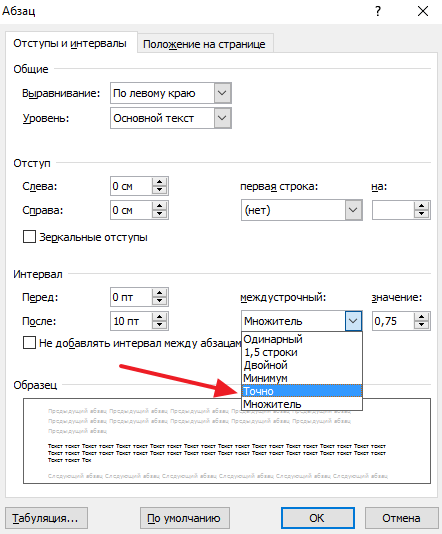442x534 pixels.
Task: Open the Выравнивание dropdown
Action: (222, 93)
